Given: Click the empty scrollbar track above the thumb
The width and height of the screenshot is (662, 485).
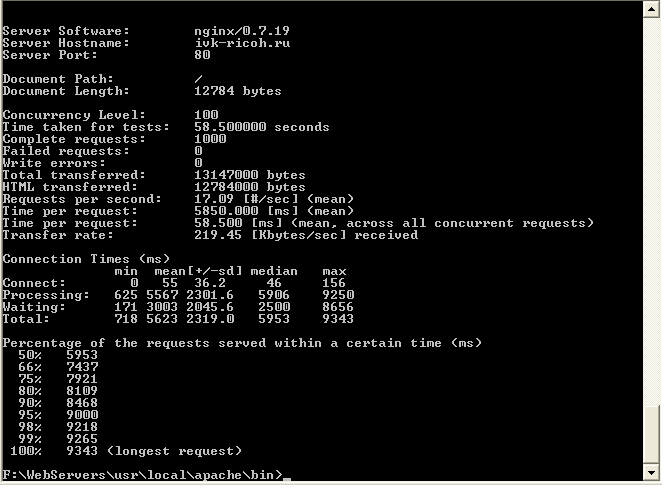Looking at the screenshot, I should point(653,200).
